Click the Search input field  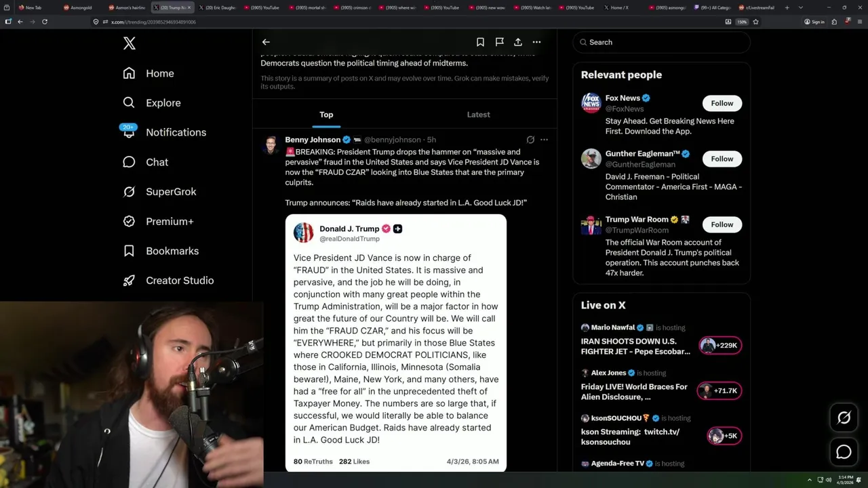coord(661,42)
